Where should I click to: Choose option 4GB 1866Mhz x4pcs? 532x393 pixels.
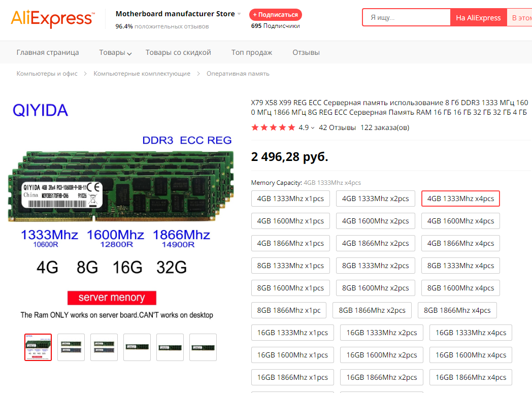tap(460, 243)
